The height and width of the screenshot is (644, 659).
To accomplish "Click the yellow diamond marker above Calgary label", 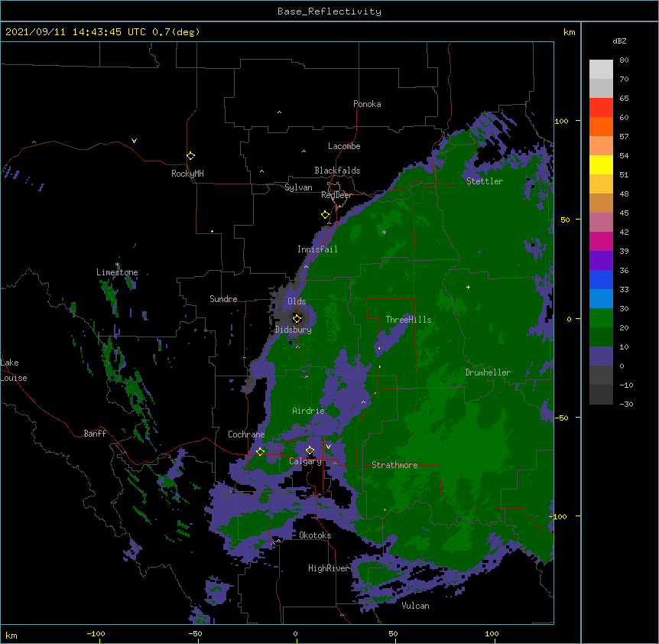I will (x=310, y=450).
